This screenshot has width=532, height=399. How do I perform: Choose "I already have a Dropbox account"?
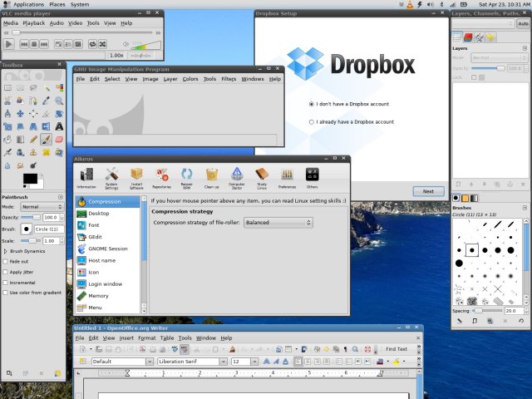(312, 121)
